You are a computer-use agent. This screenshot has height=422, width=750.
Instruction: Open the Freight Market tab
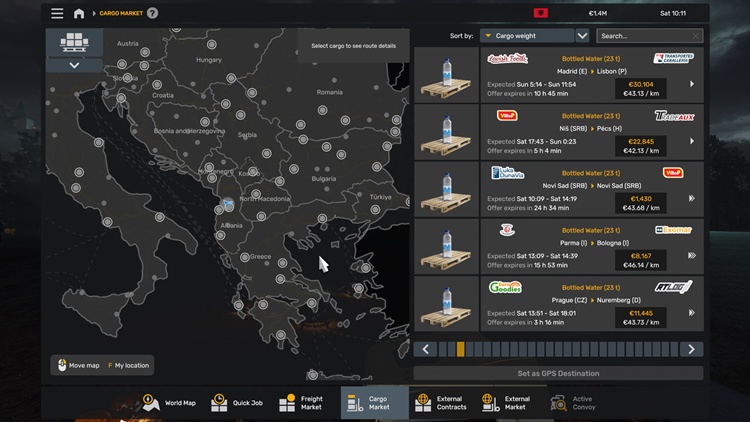pyautogui.click(x=302, y=403)
